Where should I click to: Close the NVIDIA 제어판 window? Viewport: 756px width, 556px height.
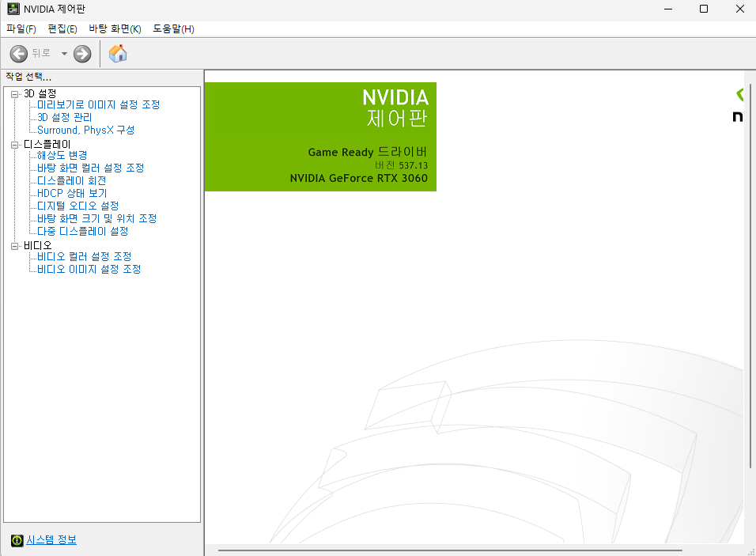(x=740, y=9)
